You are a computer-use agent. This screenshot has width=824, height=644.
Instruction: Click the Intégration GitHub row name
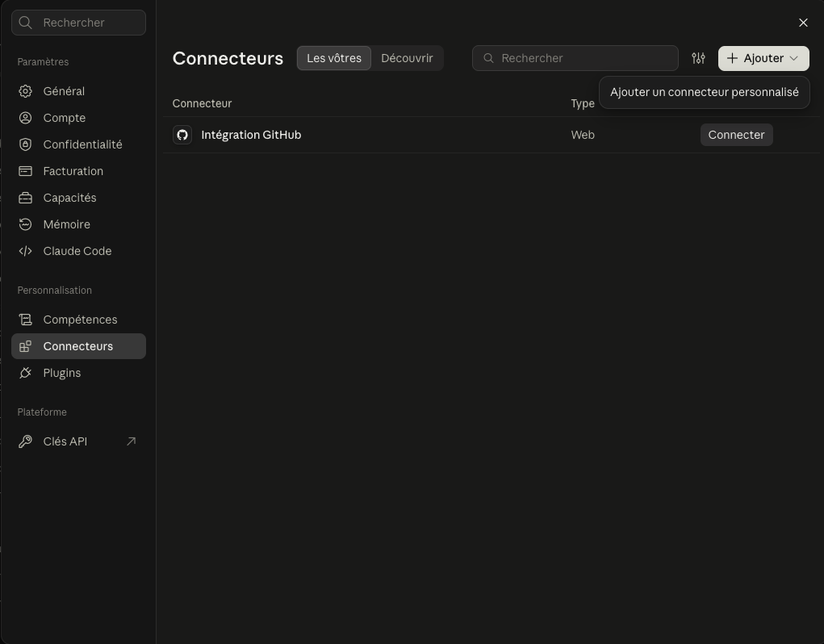pyautogui.click(x=251, y=135)
